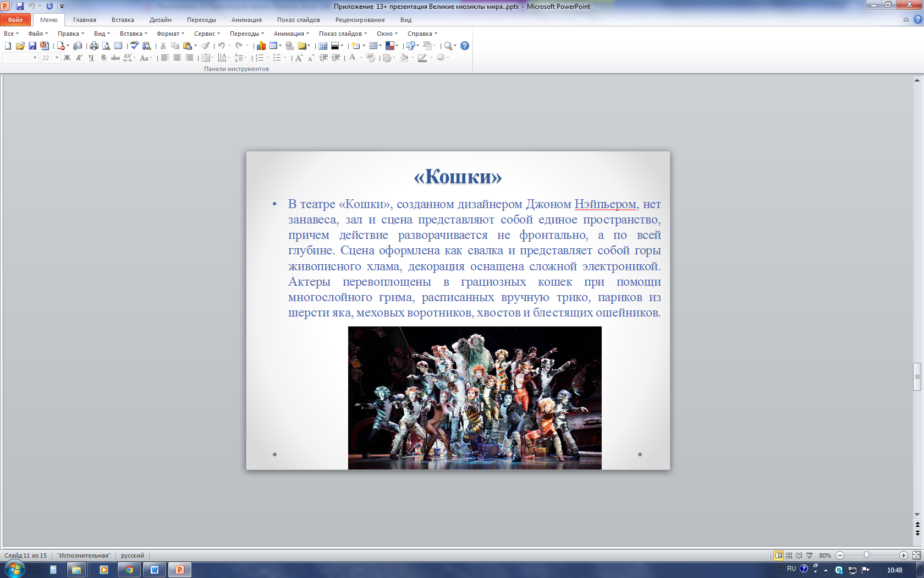This screenshot has width=924, height=578.
Task: Toggle align text left
Action: point(164,58)
